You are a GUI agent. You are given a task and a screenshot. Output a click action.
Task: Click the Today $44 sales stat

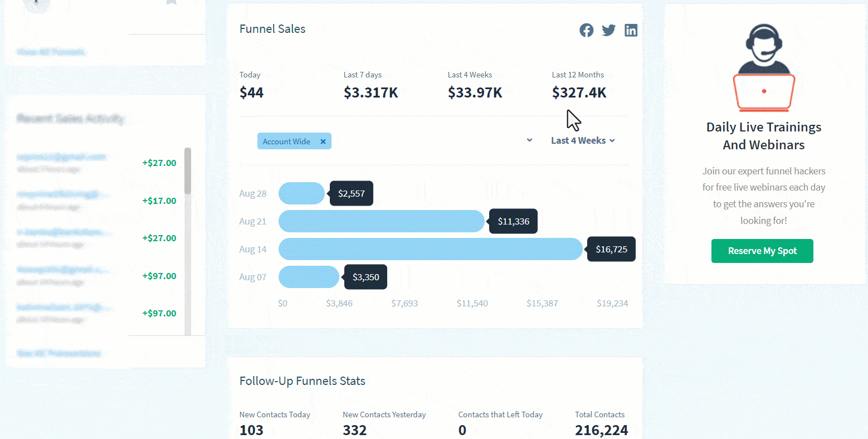(x=251, y=92)
